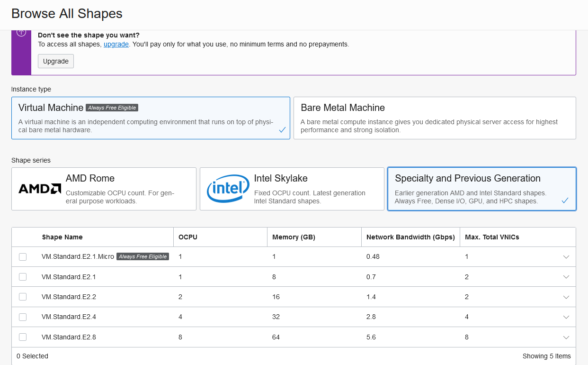Click the 5.6 network bandwidth value
Image resolution: width=588 pixels, height=365 pixels.
[x=371, y=337]
